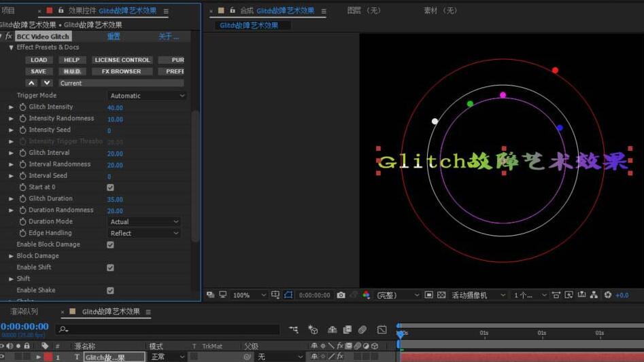The width and height of the screenshot is (644, 362).
Task: Expand the Block Damage parameter group
Action: click(11, 256)
